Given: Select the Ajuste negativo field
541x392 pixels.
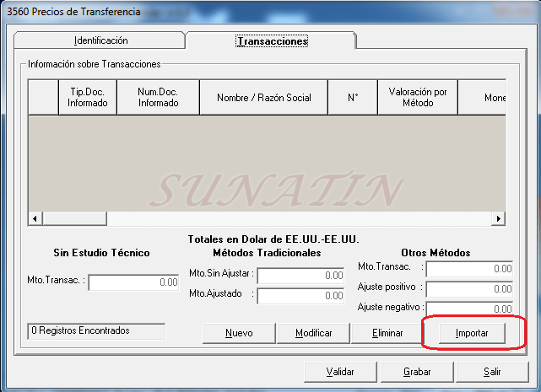Looking at the screenshot, I should pos(469,309).
